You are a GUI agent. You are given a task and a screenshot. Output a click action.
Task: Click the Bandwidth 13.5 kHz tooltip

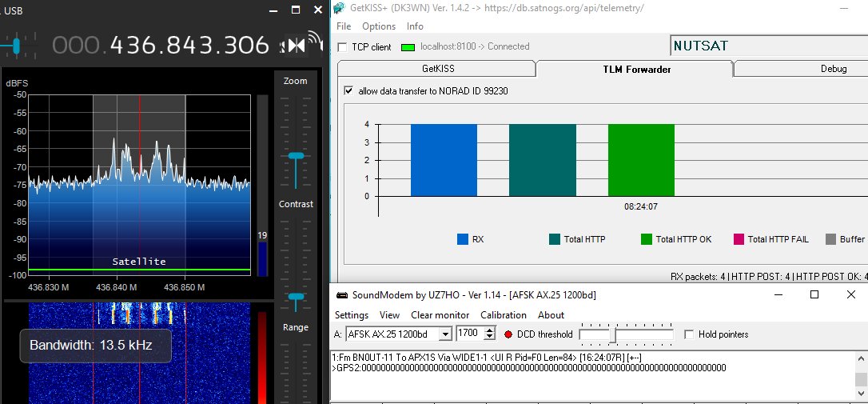point(95,346)
